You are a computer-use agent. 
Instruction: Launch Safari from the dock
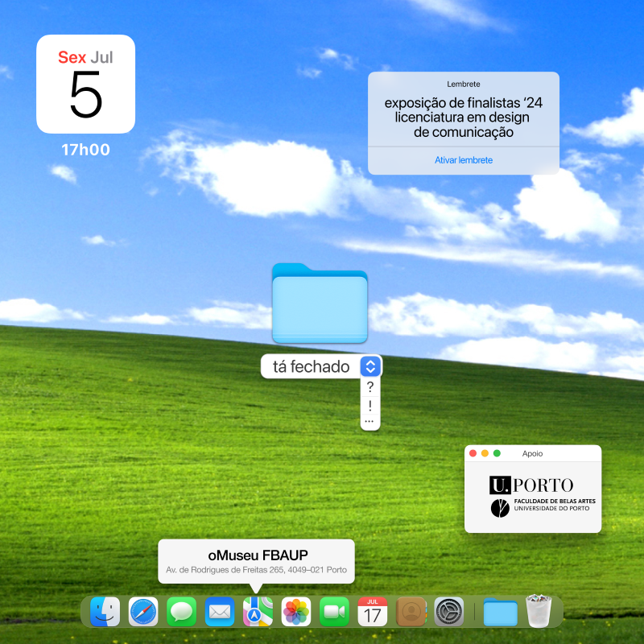143,612
